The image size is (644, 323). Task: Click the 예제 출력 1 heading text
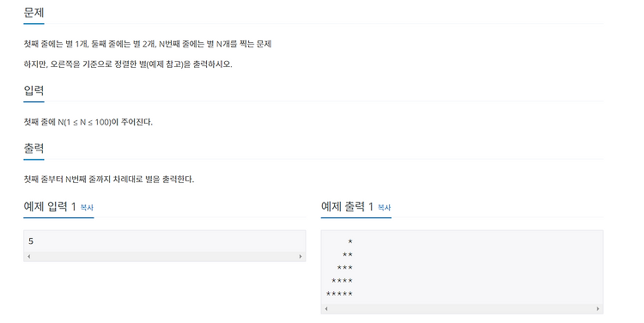coord(347,206)
